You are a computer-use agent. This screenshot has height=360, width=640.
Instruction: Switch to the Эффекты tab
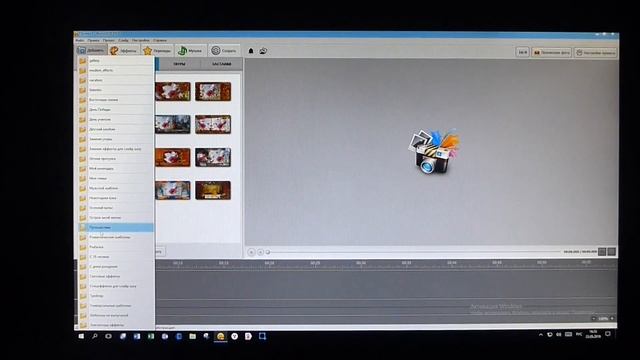click(124, 51)
